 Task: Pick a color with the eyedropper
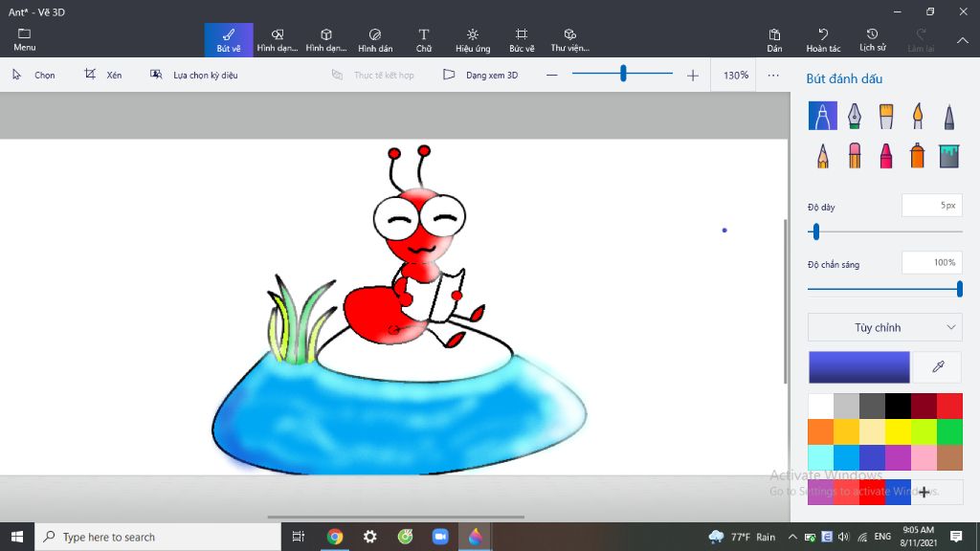coord(938,366)
